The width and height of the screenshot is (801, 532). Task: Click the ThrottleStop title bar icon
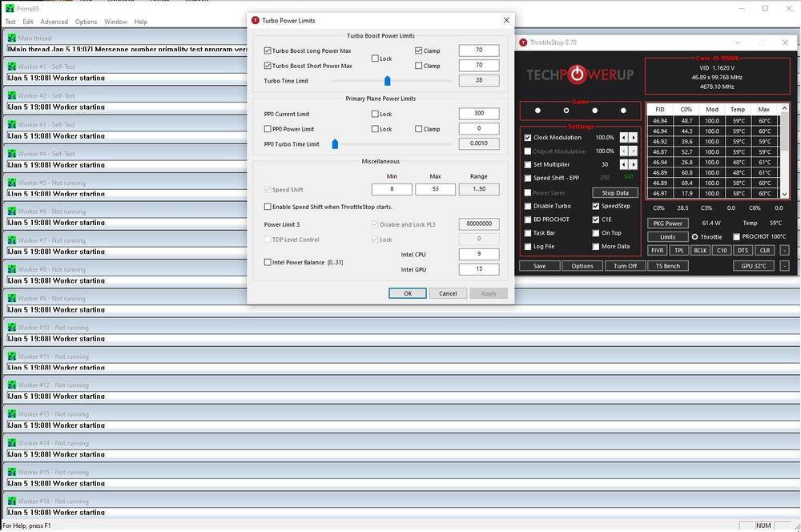tap(523, 42)
